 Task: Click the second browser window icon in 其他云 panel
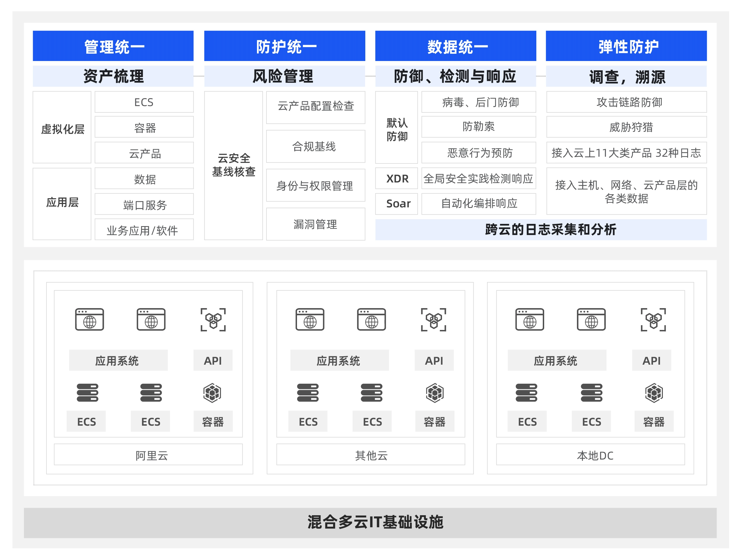(371, 320)
